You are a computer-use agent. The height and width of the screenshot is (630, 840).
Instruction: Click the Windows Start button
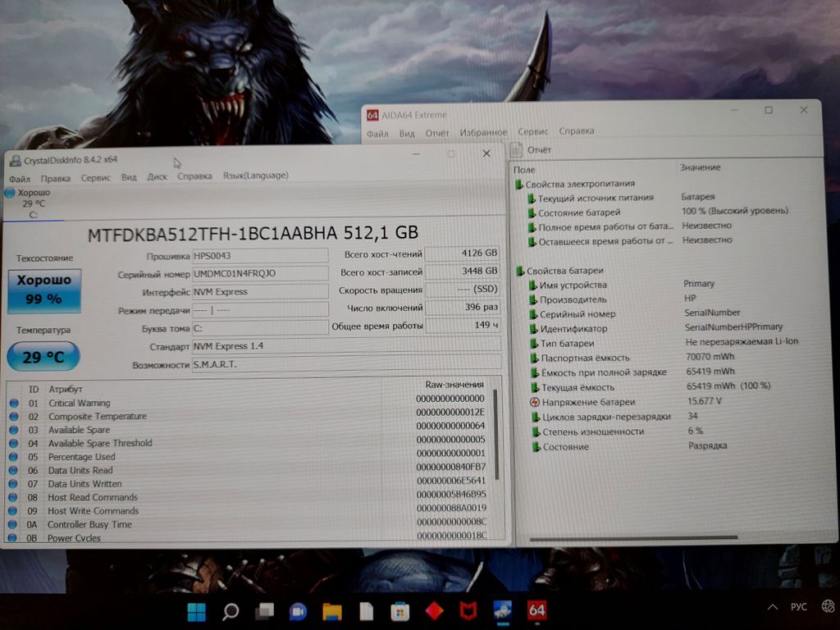(x=197, y=611)
